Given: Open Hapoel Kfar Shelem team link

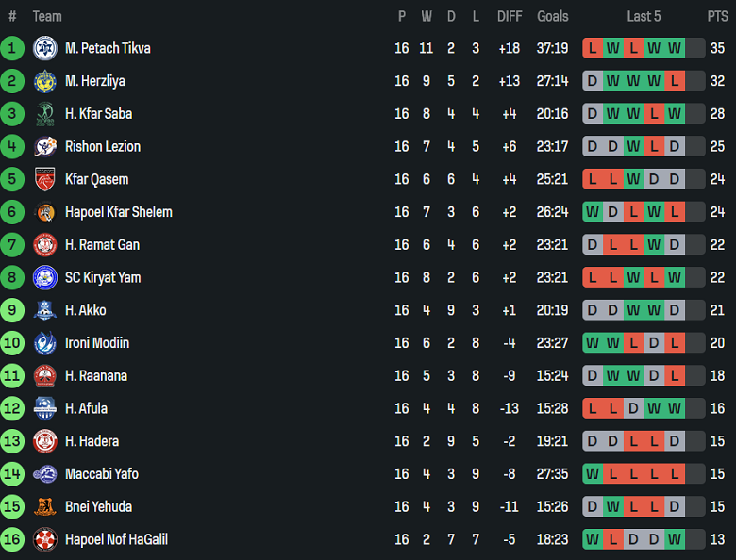Looking at the screenshot, I should (119, 212).
